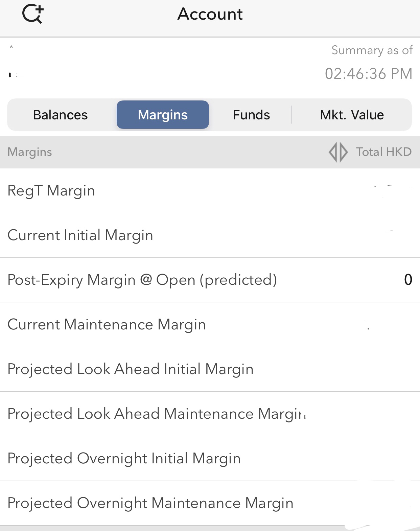Tap the Margins section header
420x531 pixels.
[30, 152]
